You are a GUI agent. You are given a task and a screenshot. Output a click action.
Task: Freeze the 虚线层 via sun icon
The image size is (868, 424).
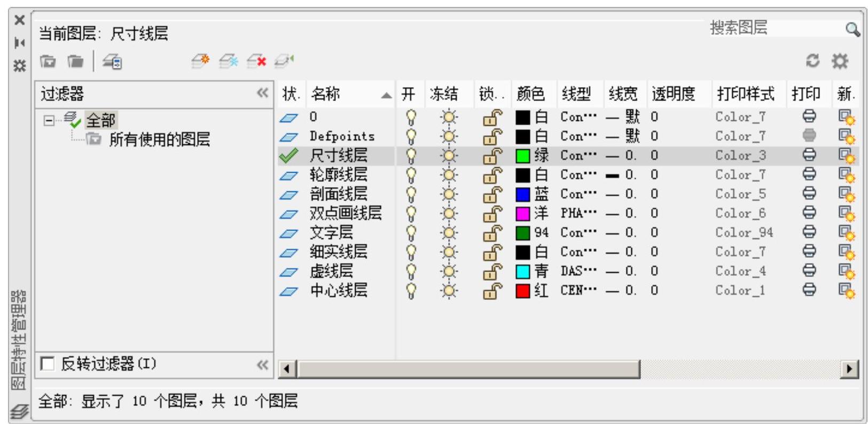click(449, 271)
